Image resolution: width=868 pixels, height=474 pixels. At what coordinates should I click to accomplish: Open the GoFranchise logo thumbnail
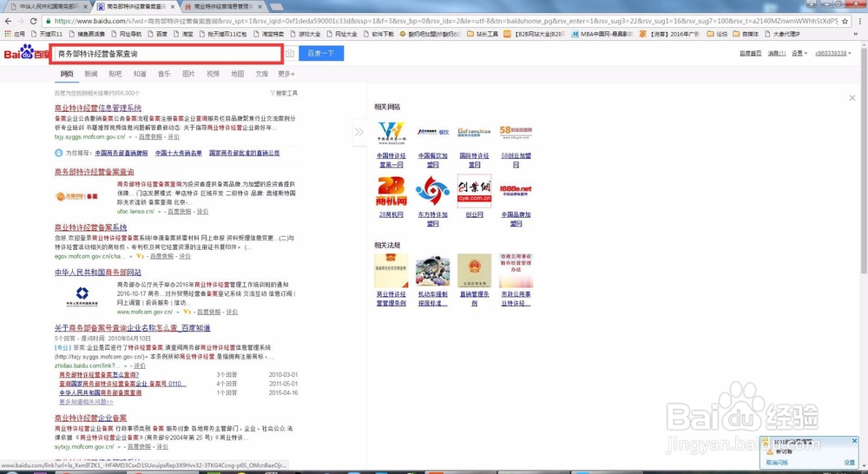pyautogui.click(x=475, y=133)
